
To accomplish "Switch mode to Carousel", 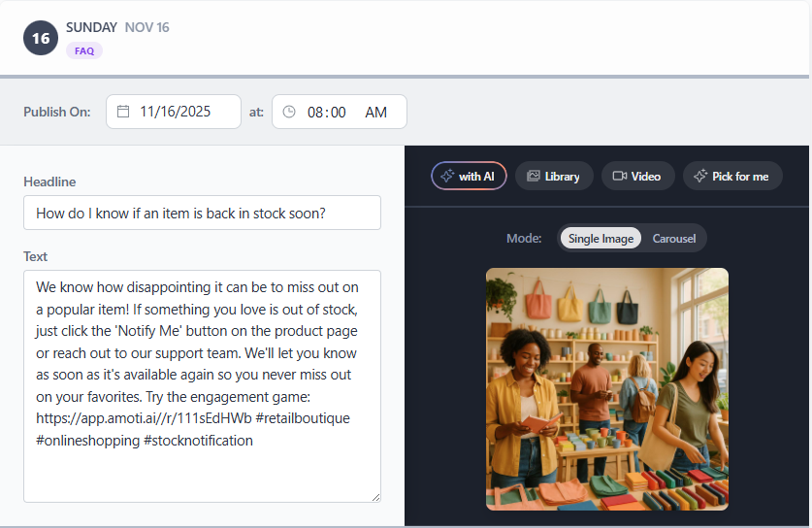I will tap(673, 238).
